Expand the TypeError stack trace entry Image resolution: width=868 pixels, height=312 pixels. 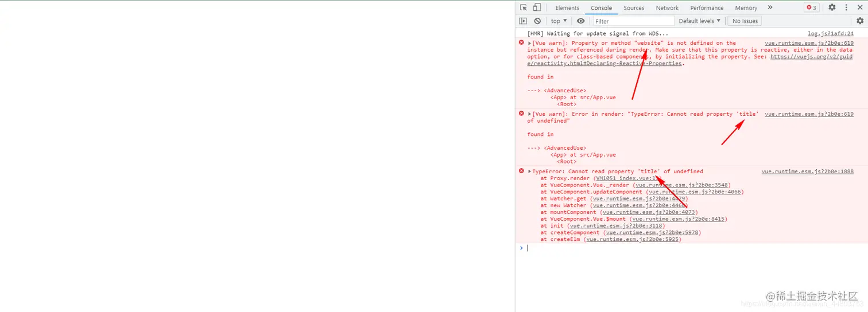(529, 171)
